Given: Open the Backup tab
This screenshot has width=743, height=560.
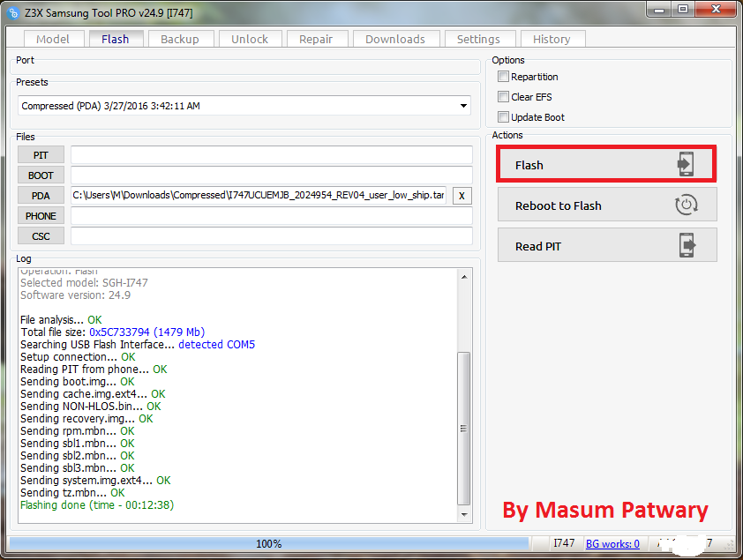Looking at the screenshot, I should pos(180,40).
